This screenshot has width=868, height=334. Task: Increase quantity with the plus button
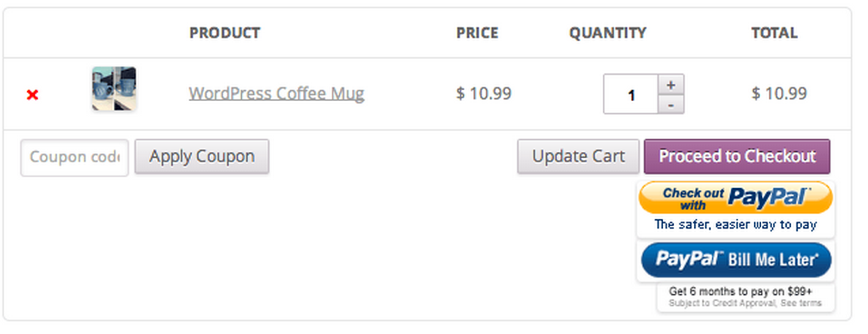pyautogui.click(x=671, y=85)
